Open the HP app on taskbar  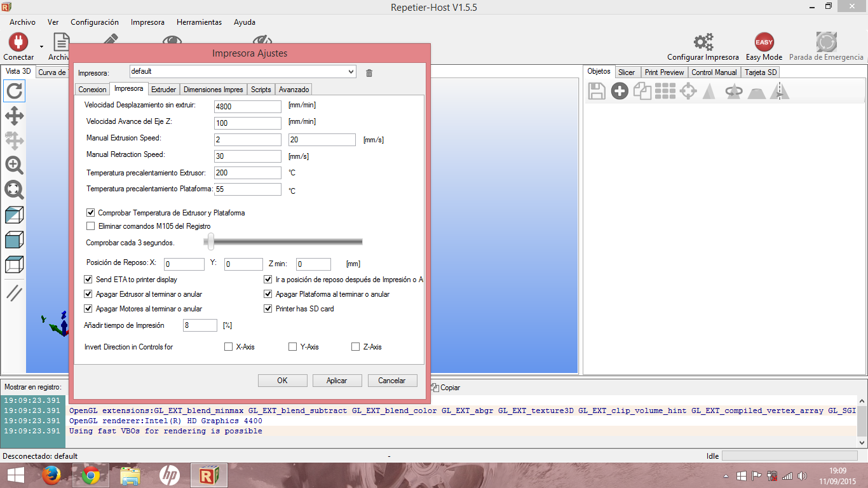point(170,475)
